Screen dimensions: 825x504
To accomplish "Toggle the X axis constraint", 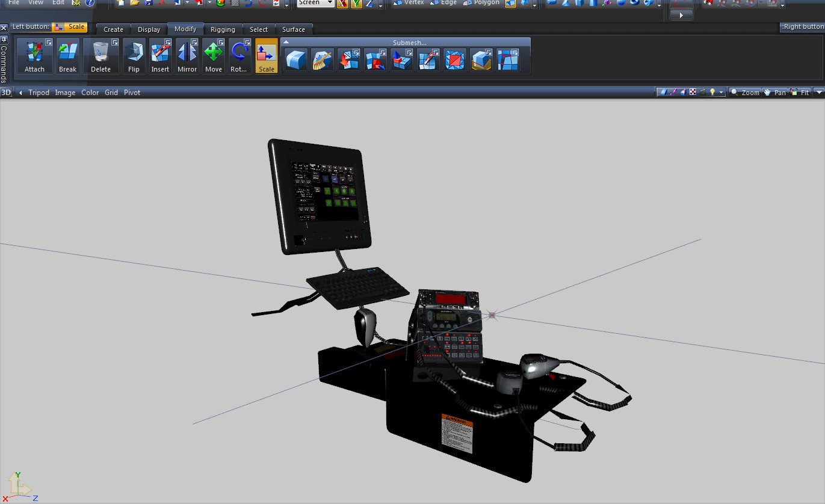I will (342, 3).
